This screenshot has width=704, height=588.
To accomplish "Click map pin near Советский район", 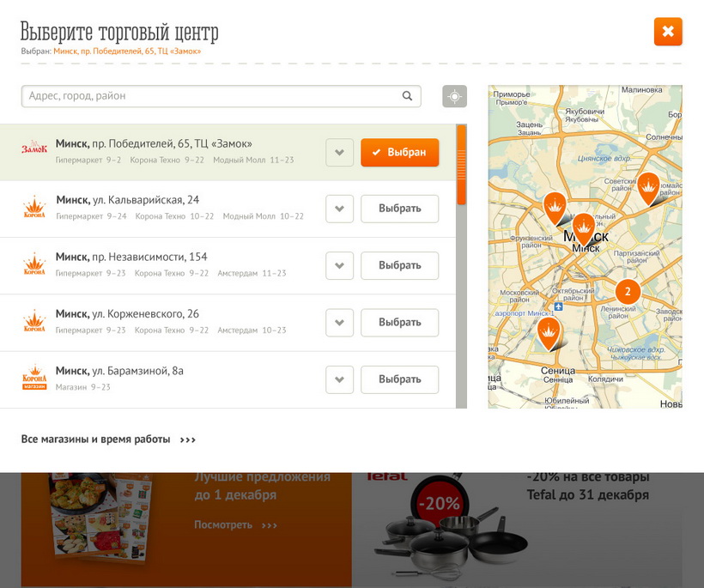I will pyautogui.click(x=648, y=188).
